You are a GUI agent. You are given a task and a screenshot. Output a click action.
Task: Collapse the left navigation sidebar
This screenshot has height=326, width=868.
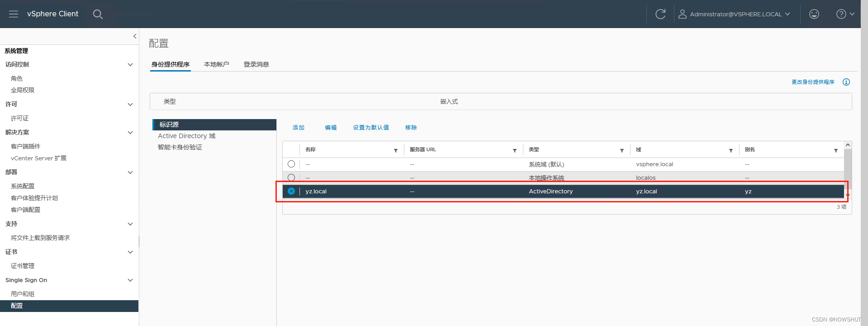[134, 36]
